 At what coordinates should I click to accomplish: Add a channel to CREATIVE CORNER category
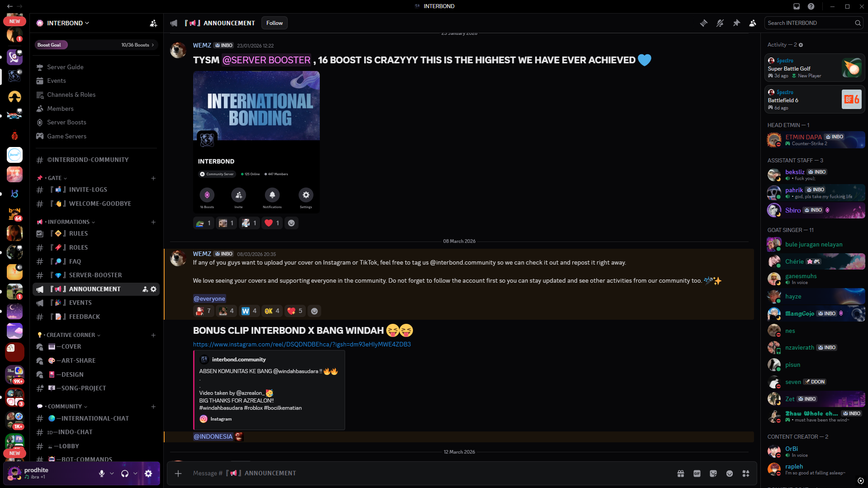[x=153, y=335]
